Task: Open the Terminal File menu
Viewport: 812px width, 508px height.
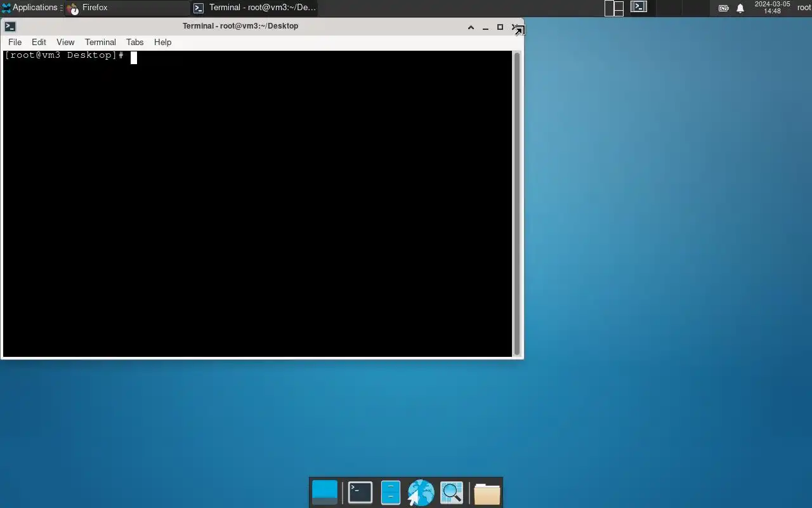Action: coord(15,42)
